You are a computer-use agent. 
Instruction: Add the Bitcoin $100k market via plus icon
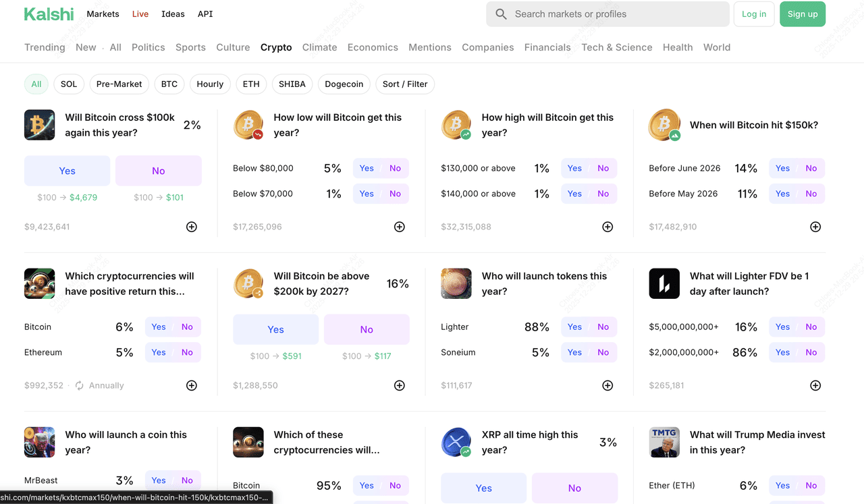[192, 227]
